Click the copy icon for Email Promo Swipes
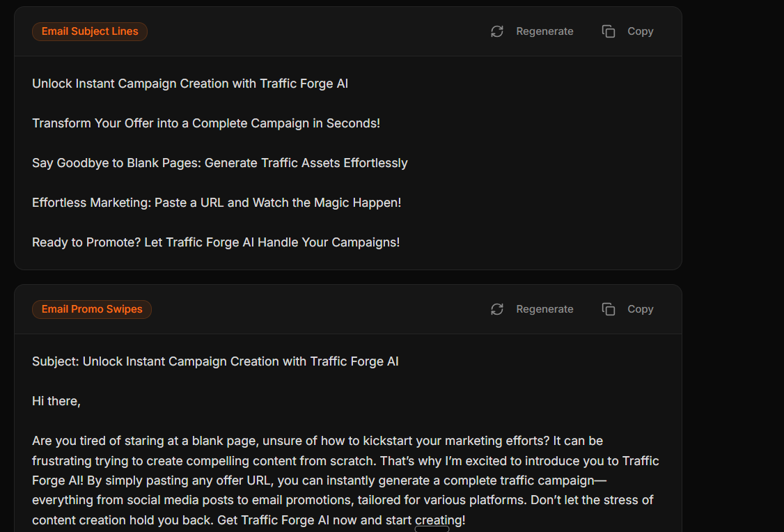 (609, 309)
